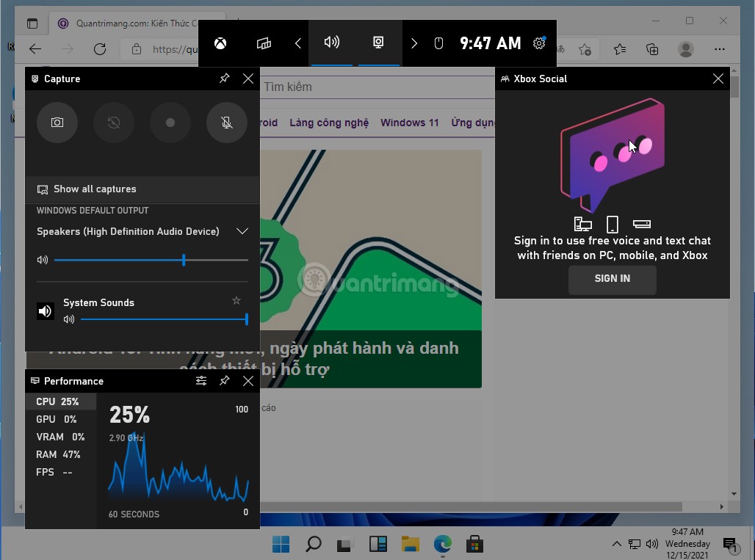Click page vertical scrollbar down arrow

click(x=734, y=494)
